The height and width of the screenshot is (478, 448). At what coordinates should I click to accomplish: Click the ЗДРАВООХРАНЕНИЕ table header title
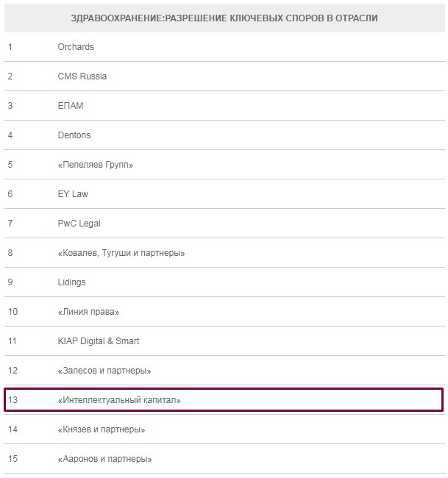click(224, 18)
